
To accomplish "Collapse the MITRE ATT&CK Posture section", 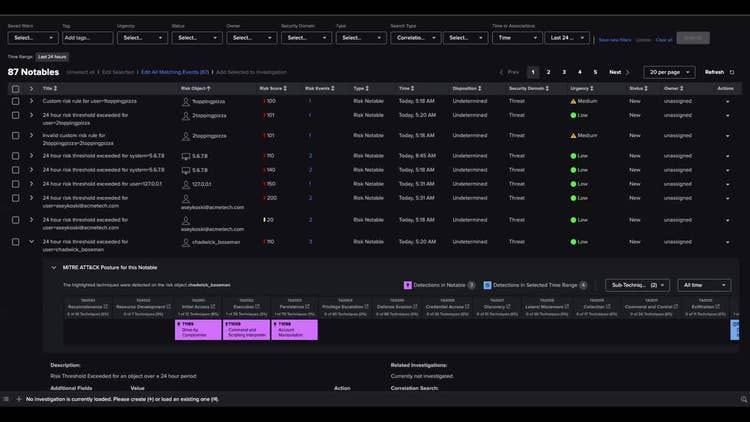I will [x=53, y=267].
